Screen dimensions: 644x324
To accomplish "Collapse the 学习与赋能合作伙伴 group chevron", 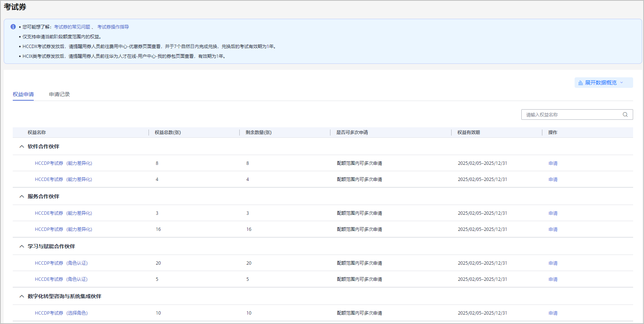I will [x=22, y=246].
